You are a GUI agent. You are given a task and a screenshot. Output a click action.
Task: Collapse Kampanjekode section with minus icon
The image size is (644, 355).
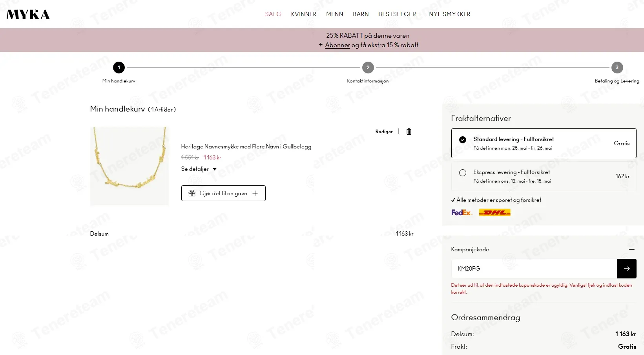pyautogui.click(x=631, y=249)
